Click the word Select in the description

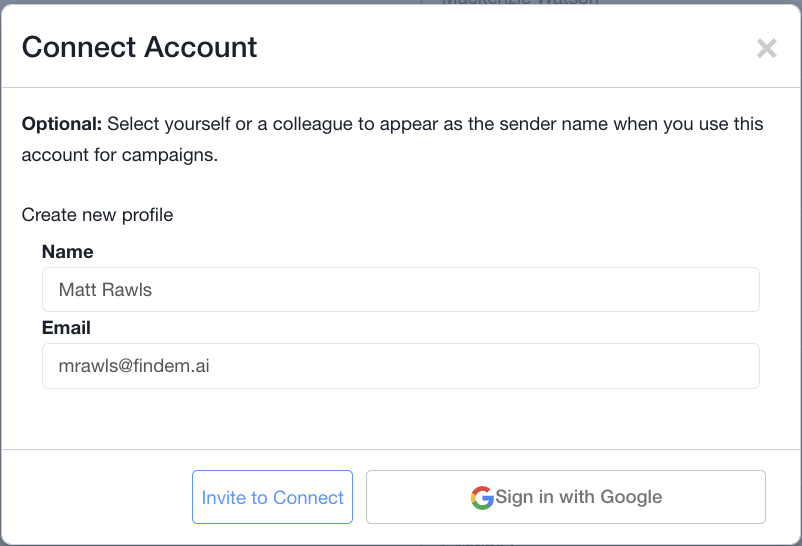coord(134,125)
